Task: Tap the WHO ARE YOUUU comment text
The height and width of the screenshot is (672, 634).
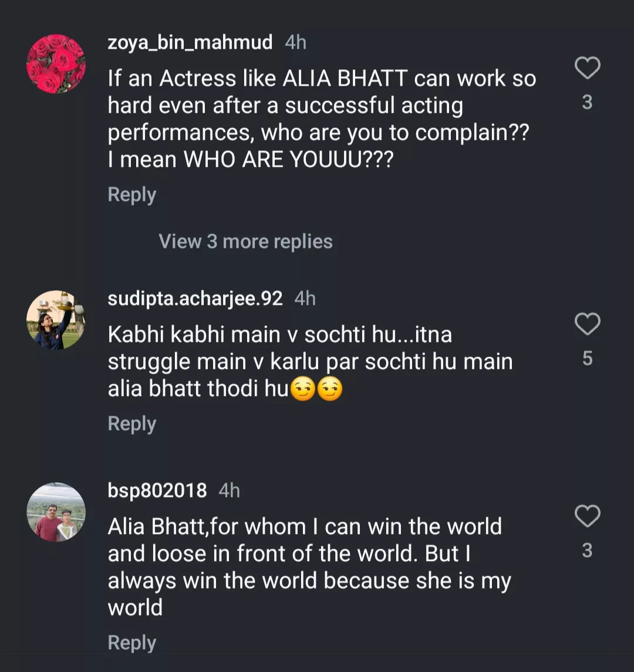Action: click(x=249, y=160)
